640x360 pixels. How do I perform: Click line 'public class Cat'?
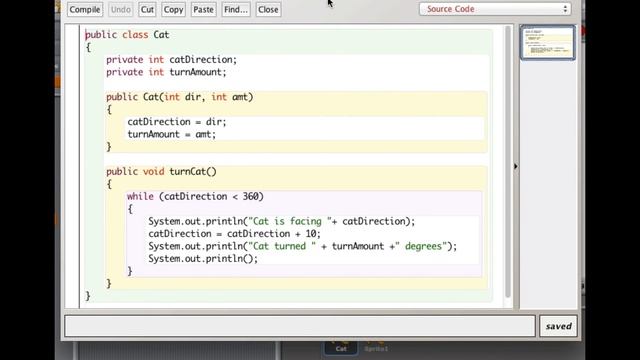(x=127, y=35)
